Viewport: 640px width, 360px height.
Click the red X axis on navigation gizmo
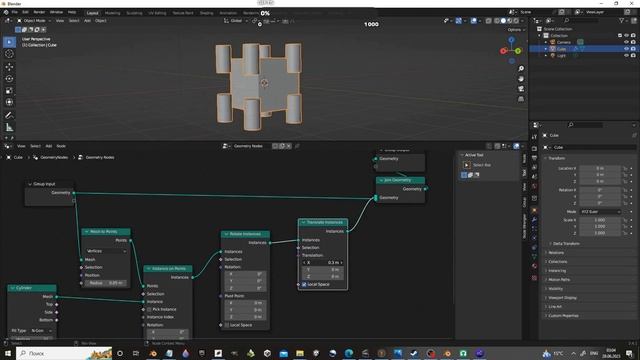click(x=503, y=51)
